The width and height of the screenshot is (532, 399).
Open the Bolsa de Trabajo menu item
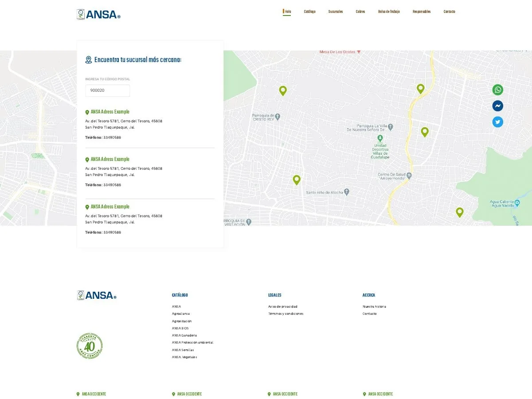tap(389, 12)
